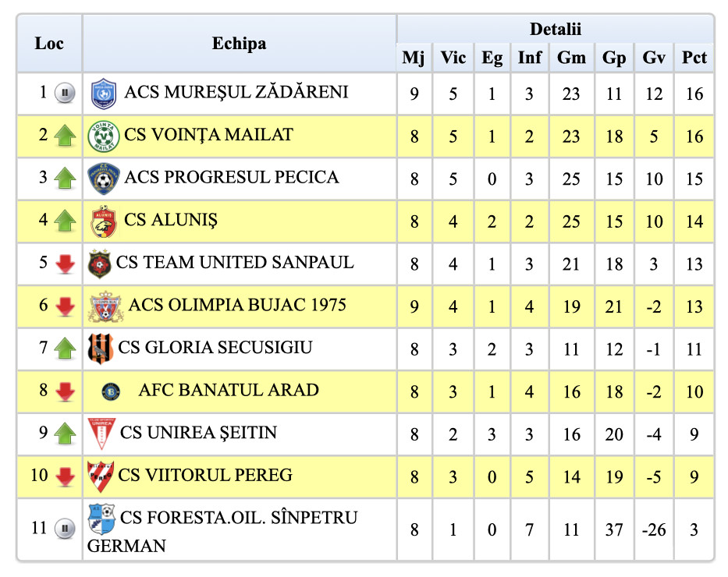Screen dimensions: 728x577
Task: Click the CS Viitorul Pereg team crest
Action: (101, 475)
